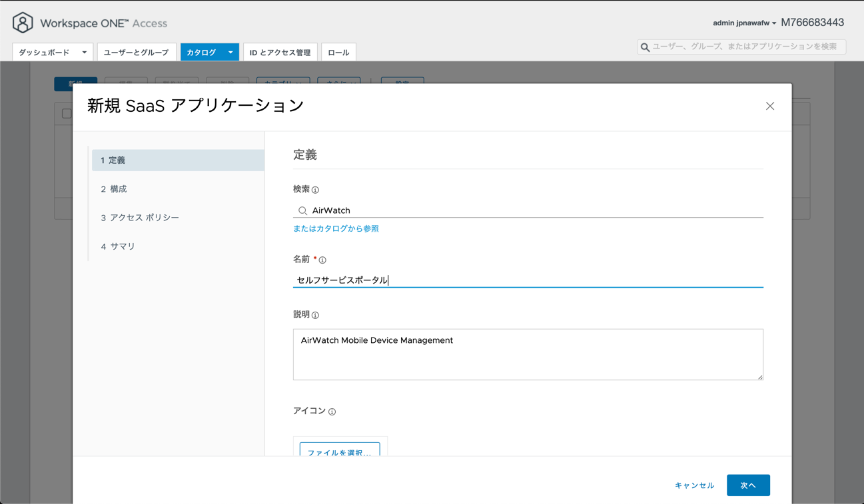This screenshot has height=504, width=864.
Task: Open the ロール tab
Action: (338, 52)
